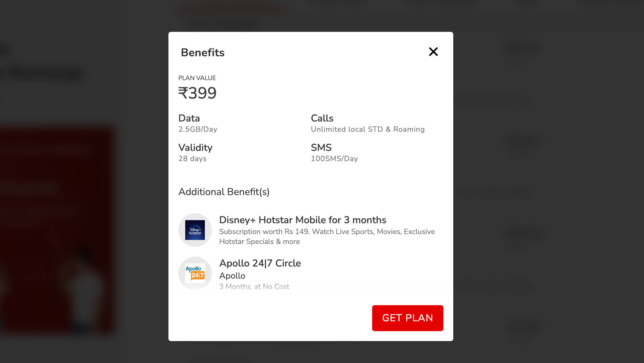
Task: Click the Unlimited local STD & Roaming text
Action: coord(368,129)
